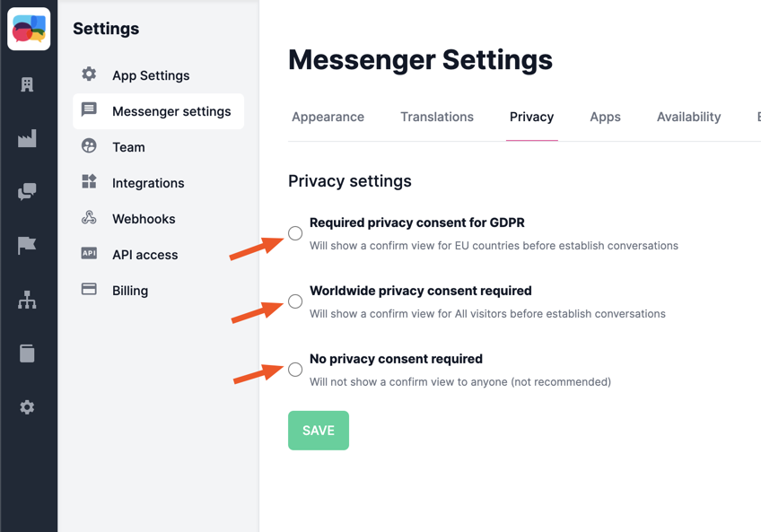The image size is (761, 532).
Task: Click the puzzle icon next to Integrations
Action: tap(89, 183)
